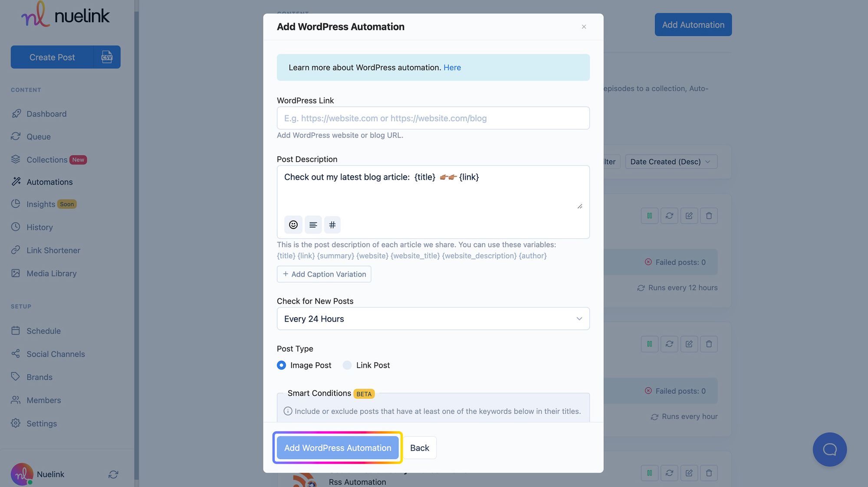
Task: Click the Back button
Action: pos(419,448)
